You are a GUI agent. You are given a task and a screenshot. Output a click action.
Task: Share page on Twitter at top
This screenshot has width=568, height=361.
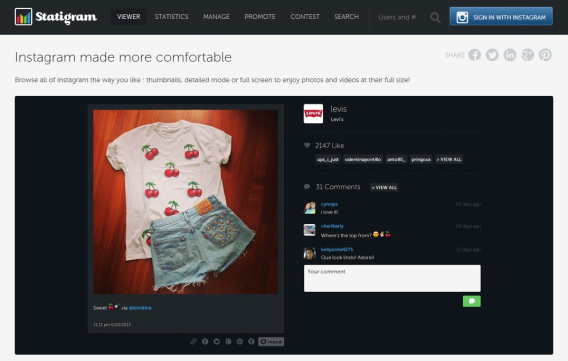492,55
